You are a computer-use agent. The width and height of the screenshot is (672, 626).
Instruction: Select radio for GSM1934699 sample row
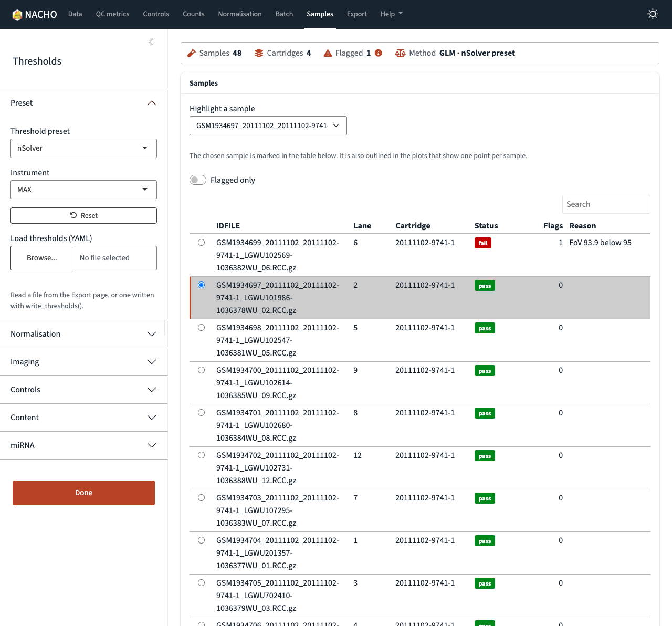(201, 243)
